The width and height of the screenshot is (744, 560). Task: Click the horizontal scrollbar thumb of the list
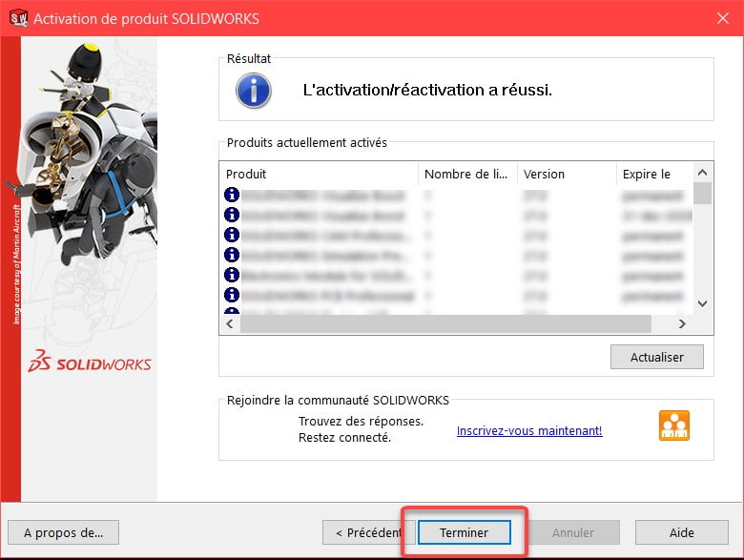445,323
